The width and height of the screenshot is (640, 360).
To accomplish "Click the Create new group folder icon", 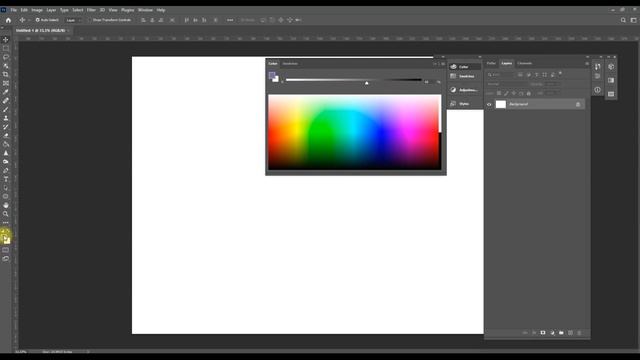I will pyautogui.click(x=561, y=333).
